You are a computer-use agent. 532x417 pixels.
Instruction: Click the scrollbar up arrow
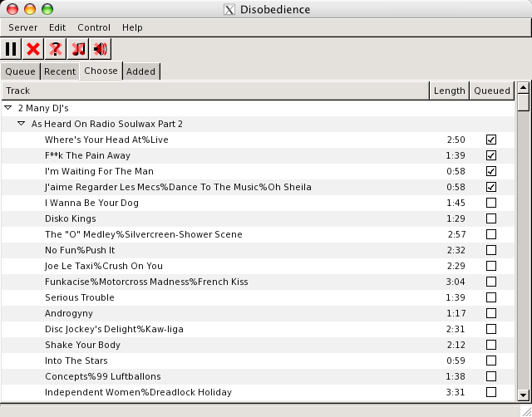coord(523,88)
